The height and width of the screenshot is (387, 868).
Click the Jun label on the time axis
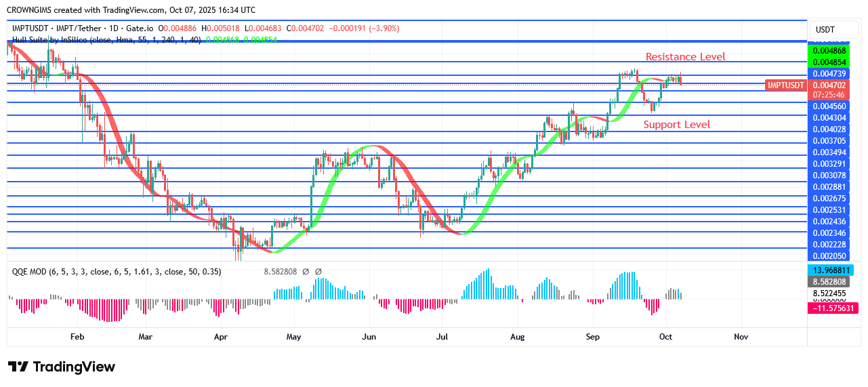369,336
